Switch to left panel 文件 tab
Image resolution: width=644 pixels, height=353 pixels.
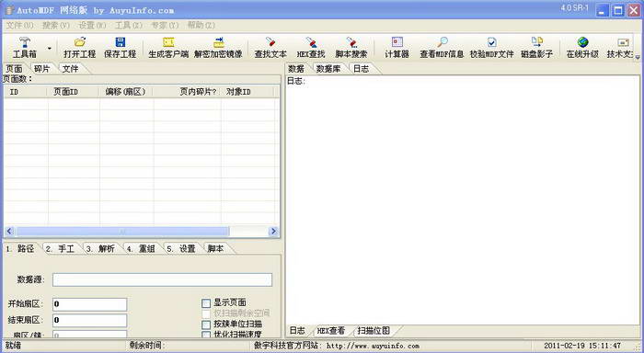tap(70, 69)
